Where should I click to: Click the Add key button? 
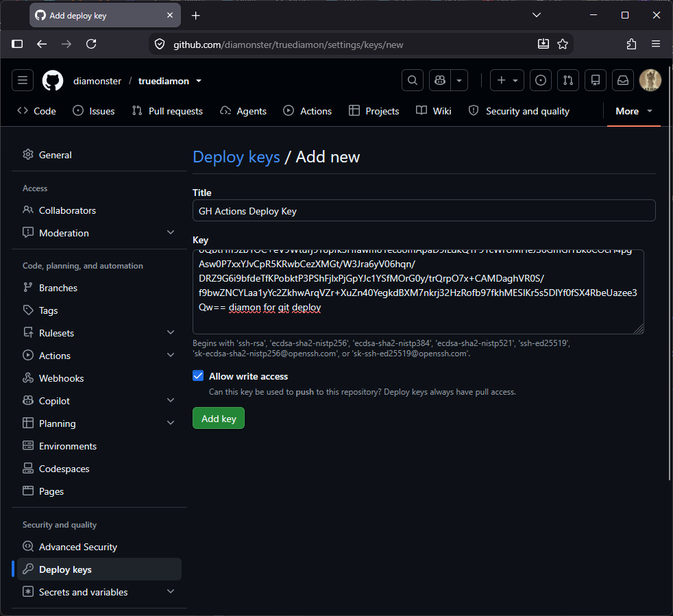[x=219, y=419]
